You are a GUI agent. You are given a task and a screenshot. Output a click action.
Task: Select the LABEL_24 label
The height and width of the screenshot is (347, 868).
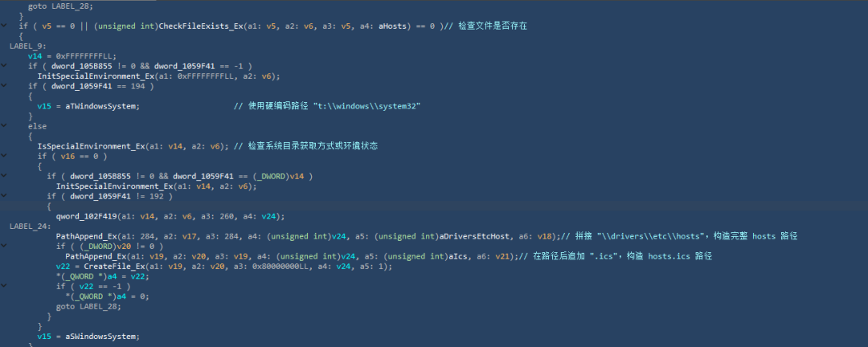click(x=30, y=226)
